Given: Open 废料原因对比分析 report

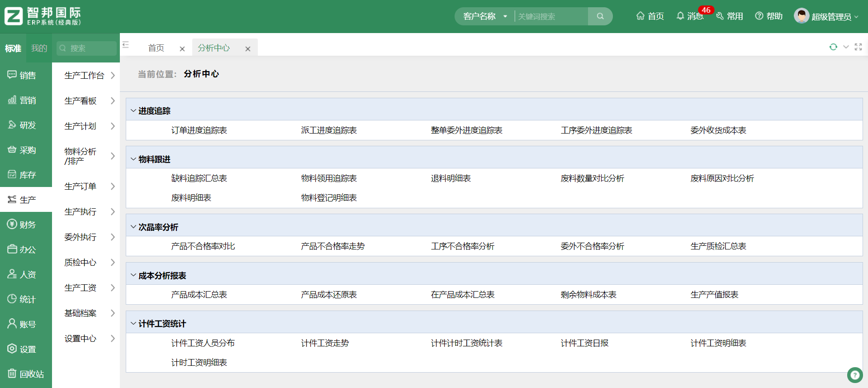Looking at the screenshot, I should point(722,178).
